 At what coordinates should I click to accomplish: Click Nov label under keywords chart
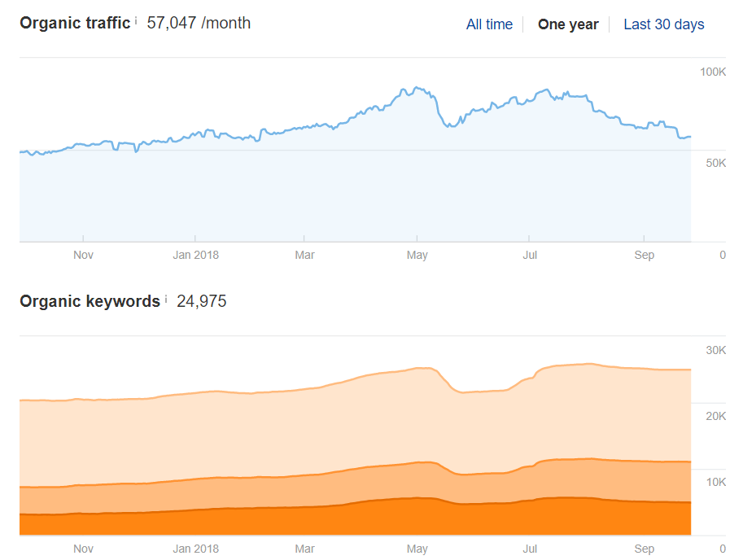point(83,549)
